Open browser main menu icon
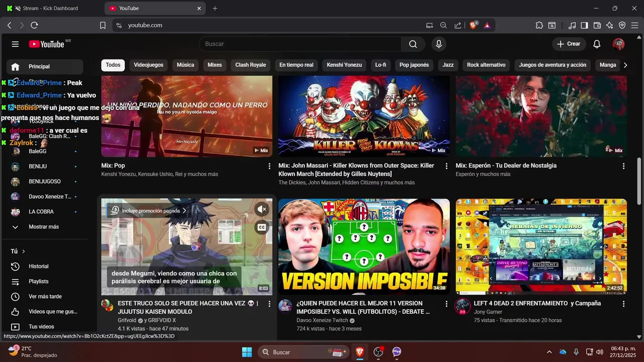The width and height of the screenshot is (644, 362). [635, 25]
